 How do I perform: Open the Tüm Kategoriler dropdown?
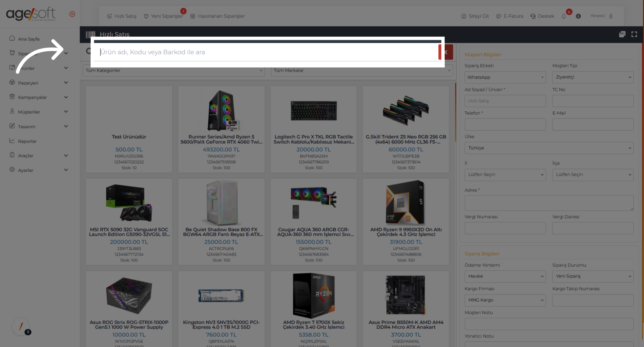click(174, 70)
